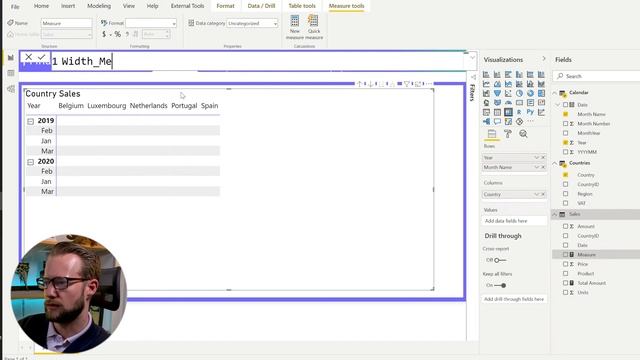Viewport: 640px width, 360px height.
Task: Select the matrix visualization
Action: pyautogui.click(x=508, y=112)
